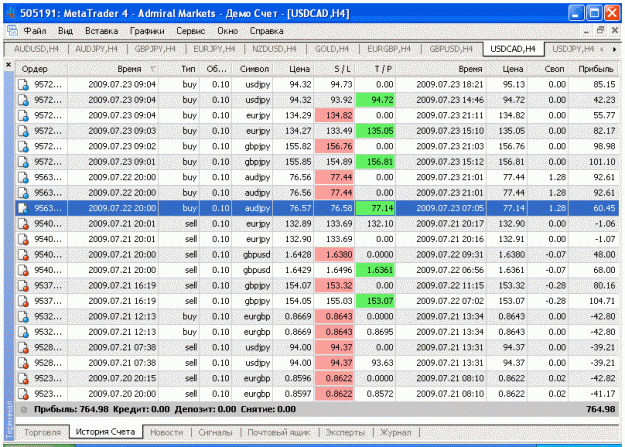Screen dimensions: 625x447
Task: Click close time 2009.07.23 18:21
Action: click(x=450, y=85)
